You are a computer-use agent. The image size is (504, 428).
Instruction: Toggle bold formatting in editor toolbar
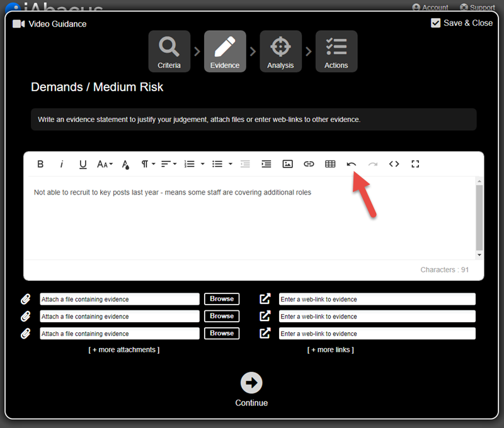40,164
